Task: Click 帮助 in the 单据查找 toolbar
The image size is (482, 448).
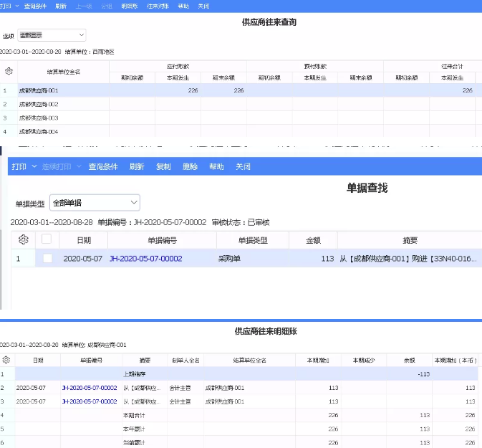Action: (216, 166)
